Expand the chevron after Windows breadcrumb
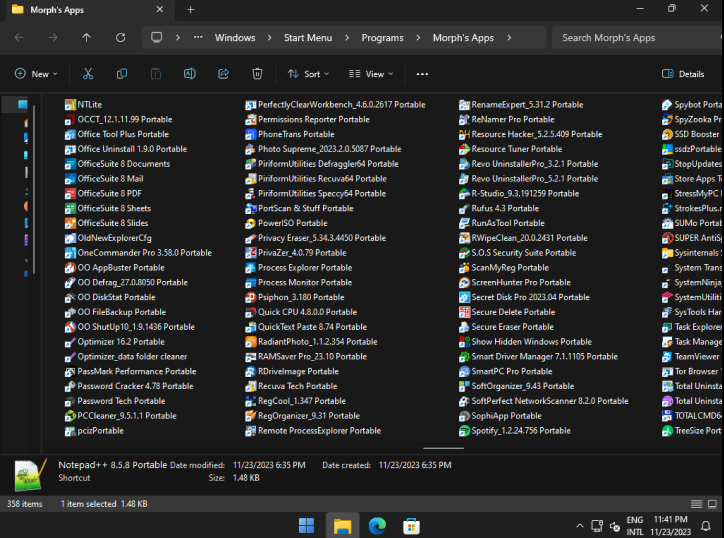The image size is (724, 538). click(x=270, y=38)
